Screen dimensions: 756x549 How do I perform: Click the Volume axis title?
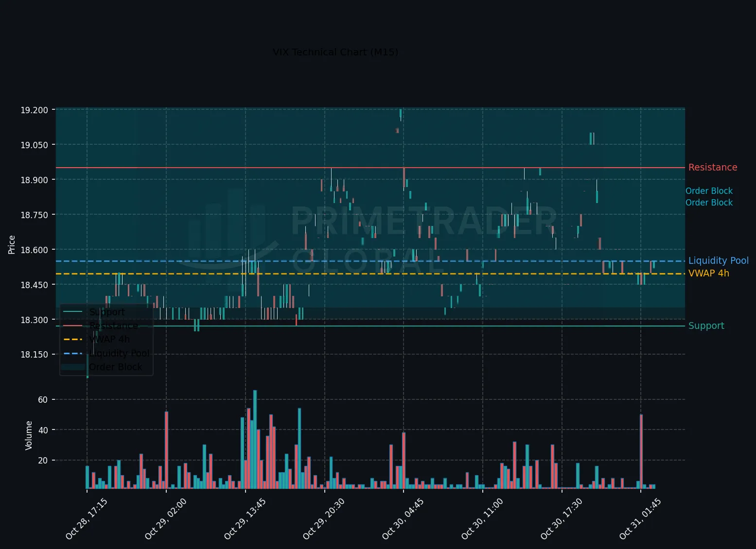(29, 435)
